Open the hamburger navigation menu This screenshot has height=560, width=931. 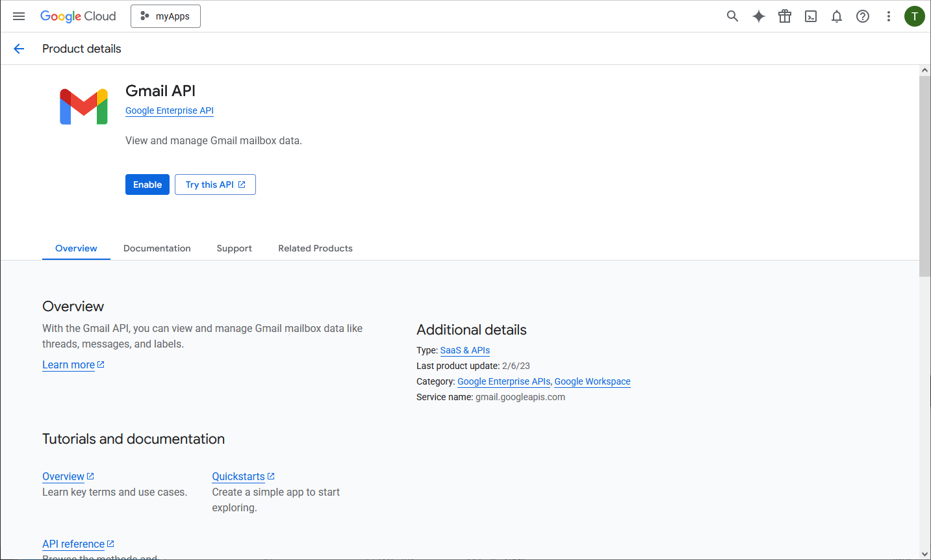pos(19,16)
